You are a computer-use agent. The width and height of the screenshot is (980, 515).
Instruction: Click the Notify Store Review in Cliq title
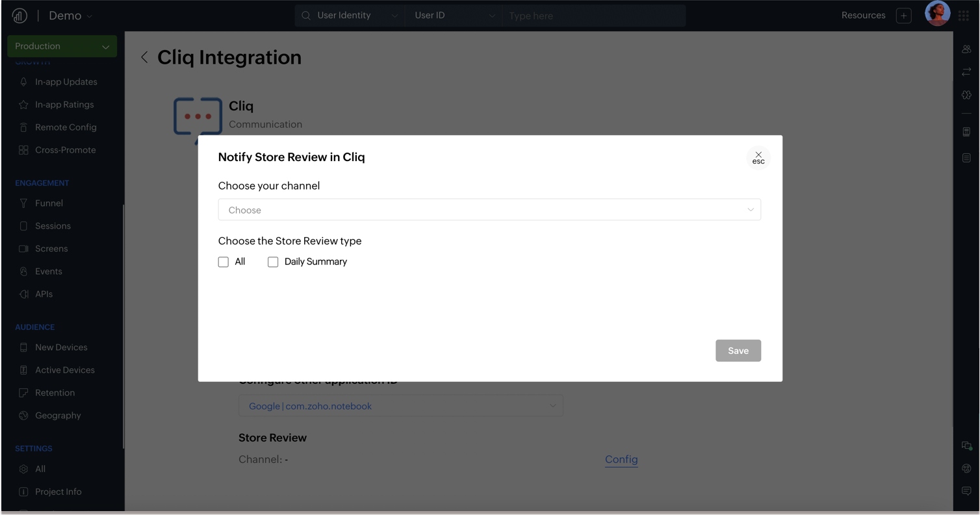[291, 157]
